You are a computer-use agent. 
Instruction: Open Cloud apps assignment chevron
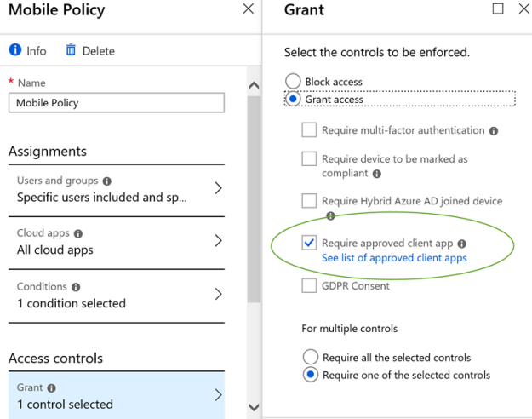[218, 241]
